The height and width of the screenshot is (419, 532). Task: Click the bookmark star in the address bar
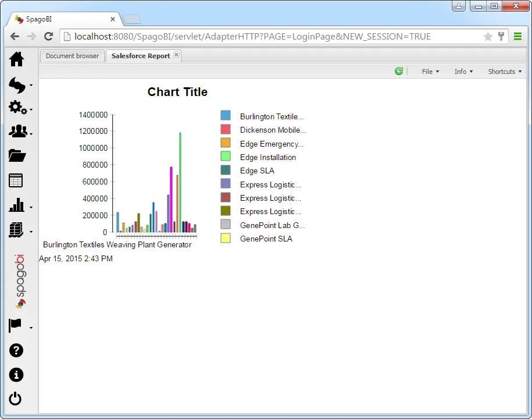(x=488, y=36)
